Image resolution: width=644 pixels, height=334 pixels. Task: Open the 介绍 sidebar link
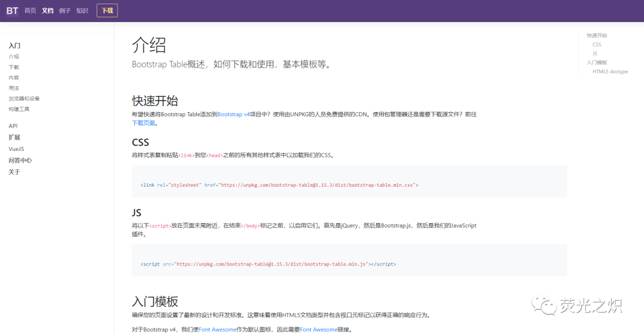coord(14,57)
